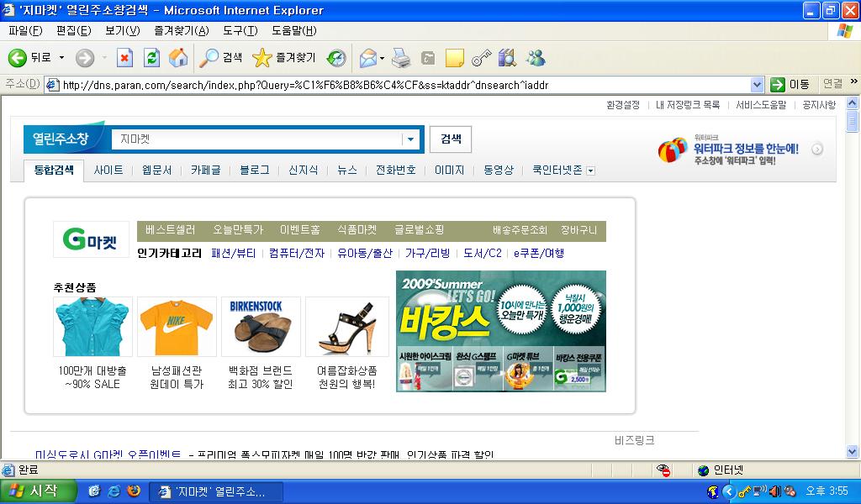This screenshot has height=504, width=861.
Task: Open the 보기(V) menu
Action: (123, 31)
